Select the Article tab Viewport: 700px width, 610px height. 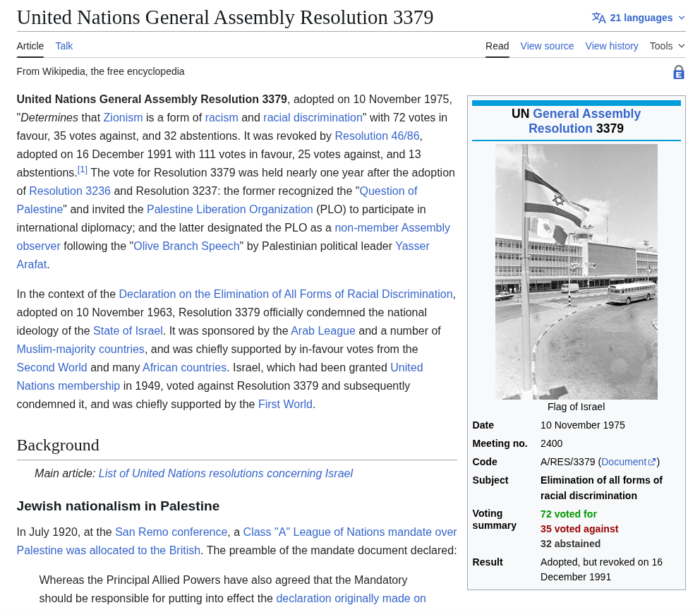coord(30,46)
